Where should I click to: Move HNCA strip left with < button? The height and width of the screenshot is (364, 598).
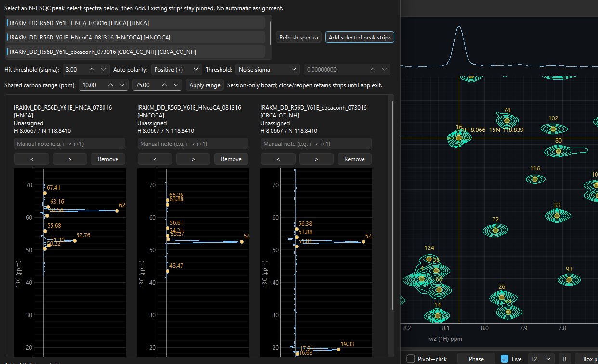(x=32, y=159)
